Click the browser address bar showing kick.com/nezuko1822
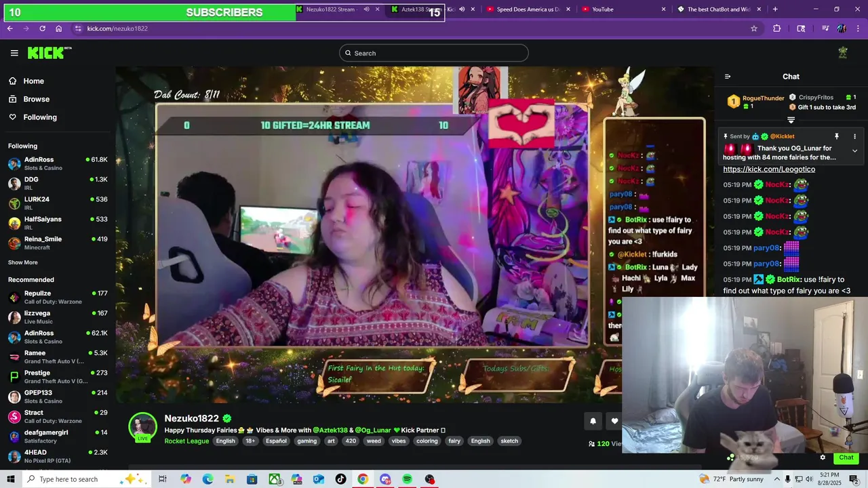The image size is (868, 488). point(414,28)
